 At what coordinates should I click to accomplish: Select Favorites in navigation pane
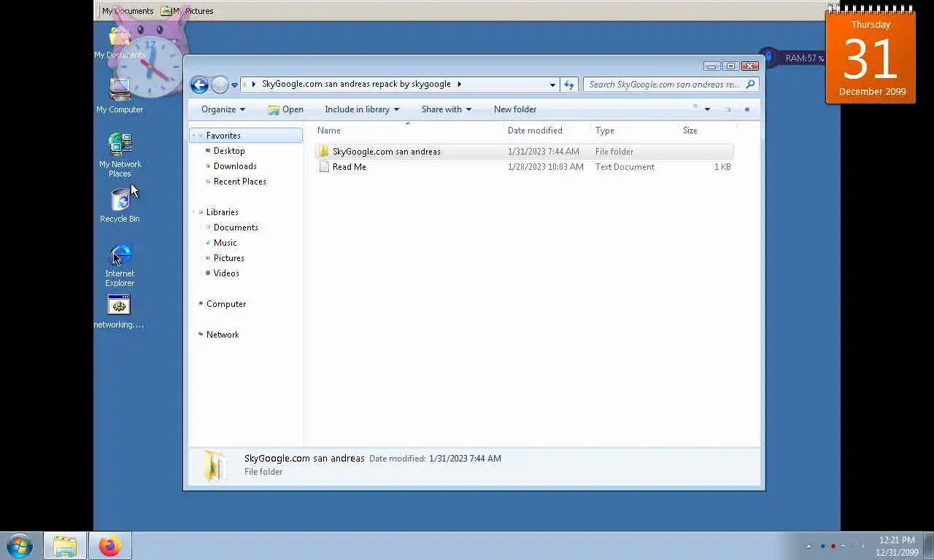(x=246, y=136)
